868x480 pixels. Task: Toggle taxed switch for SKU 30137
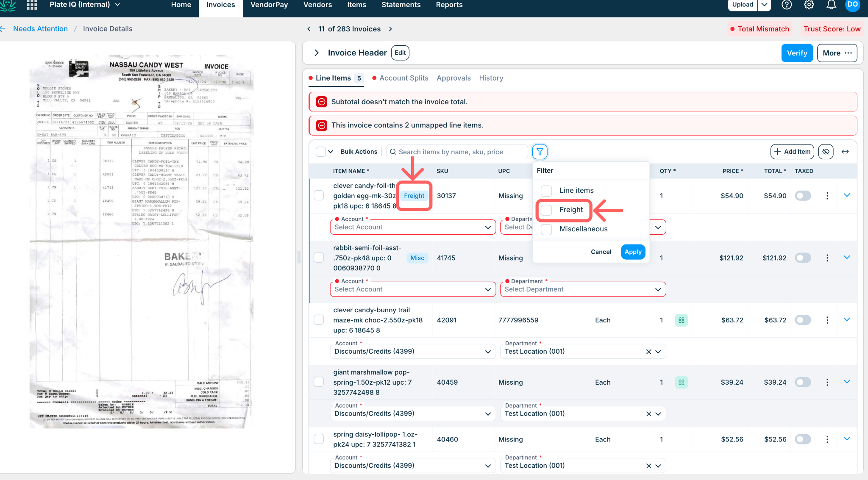click(x=803, y=196)
